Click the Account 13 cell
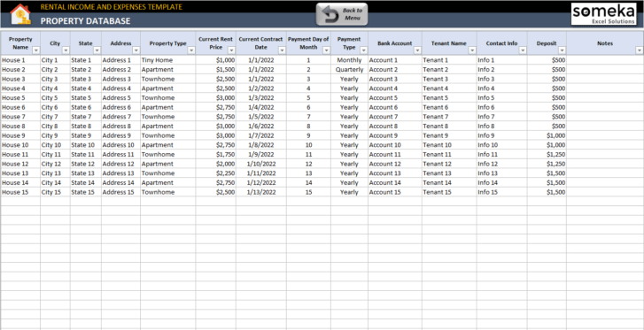This screenshot has width=644, height=330. (395, 173)
